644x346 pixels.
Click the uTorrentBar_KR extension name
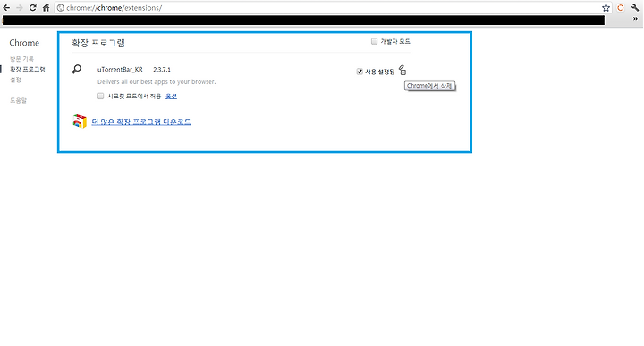pyautogui.click(x=120, y=70)
